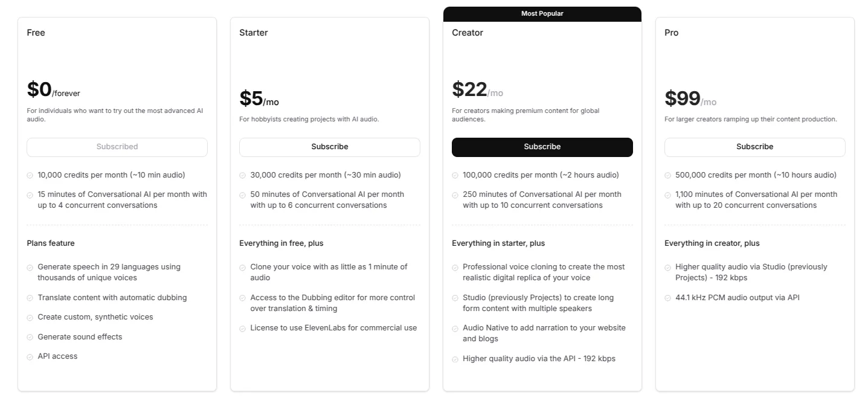The image size is (868, 398).
Task: Click the icon next to 30,000 credits per month
Action: (242, 175)
